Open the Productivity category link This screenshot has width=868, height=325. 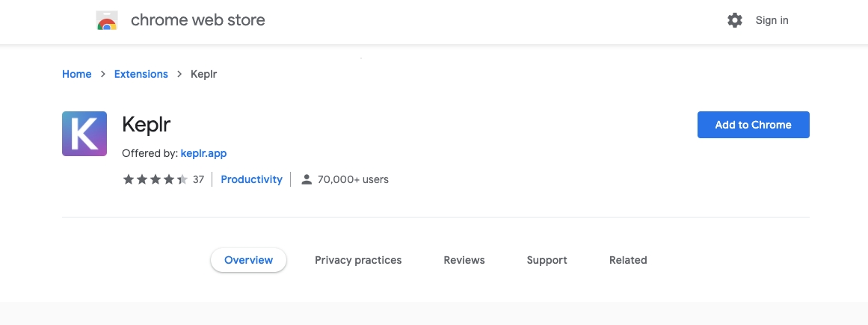tap(251, 179)
